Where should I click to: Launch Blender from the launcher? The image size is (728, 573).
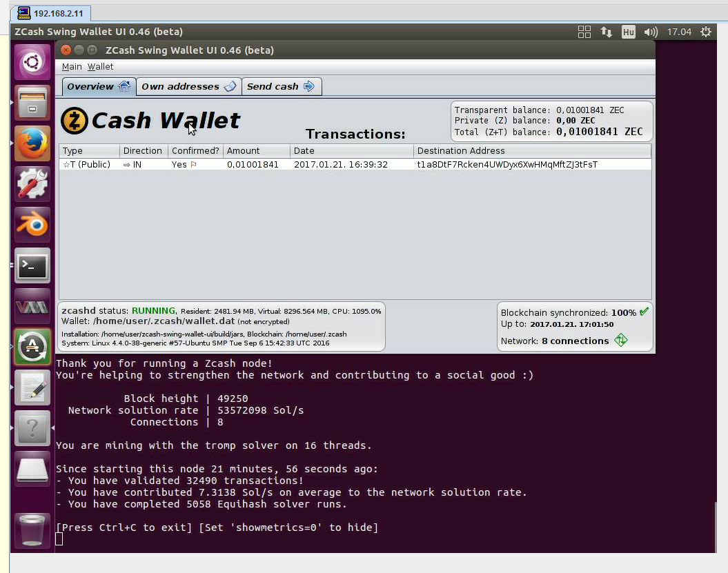[x=32, y=225]
